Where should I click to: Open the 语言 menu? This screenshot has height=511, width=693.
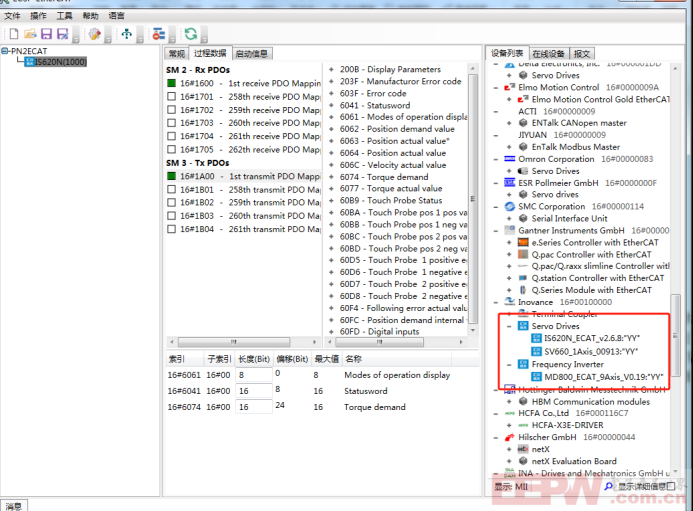tap(117, 16)
